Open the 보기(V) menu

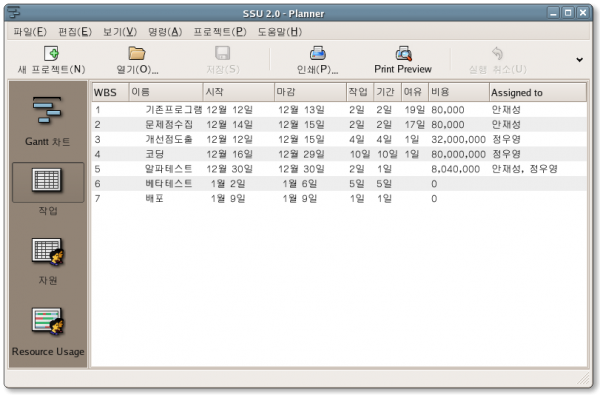click(x=120, y=32)
